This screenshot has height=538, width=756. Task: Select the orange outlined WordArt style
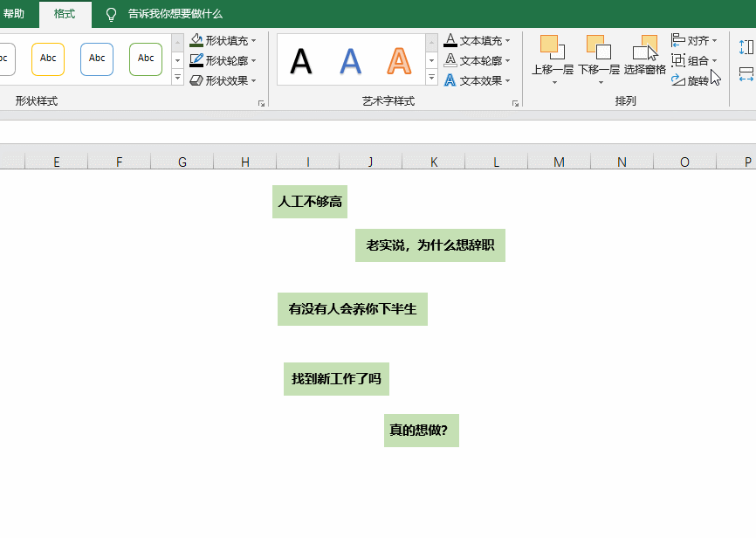399,60
